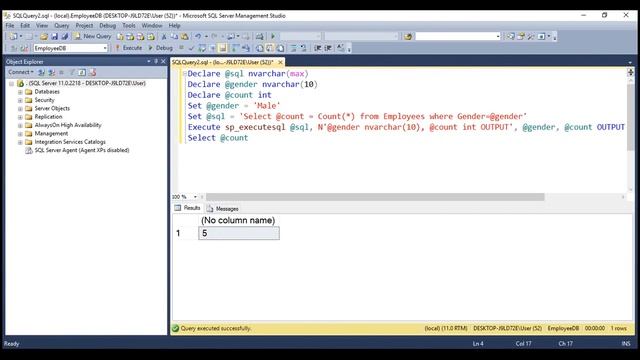This screenshot has height=360, width=640.
Task: Toggle IntelliSense Enabled in SQL toolbar
Action: pyautogui.click(x=222, y=48)
